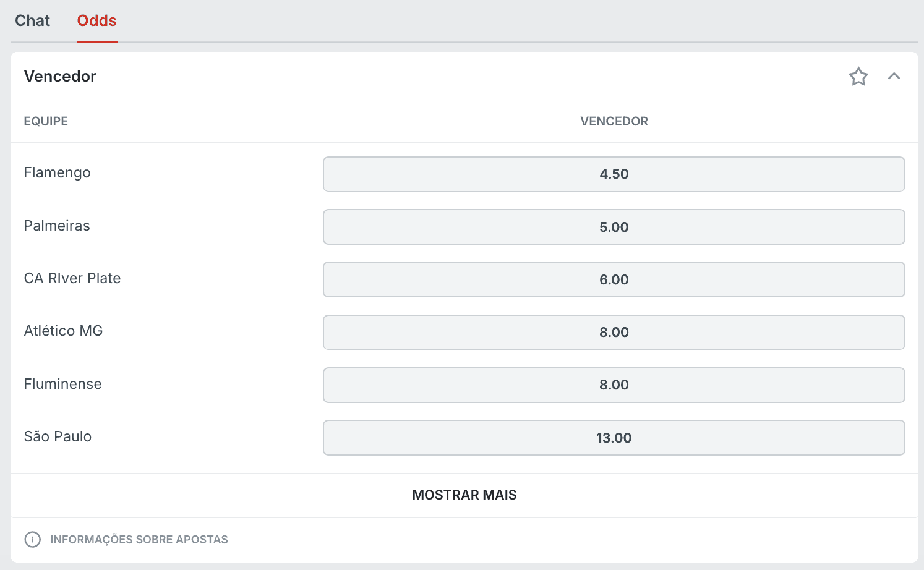Screen dimensions: 924x570
Task: Click the CA River Plate team name
Action: pyautogui.click(x=72, y=278)
